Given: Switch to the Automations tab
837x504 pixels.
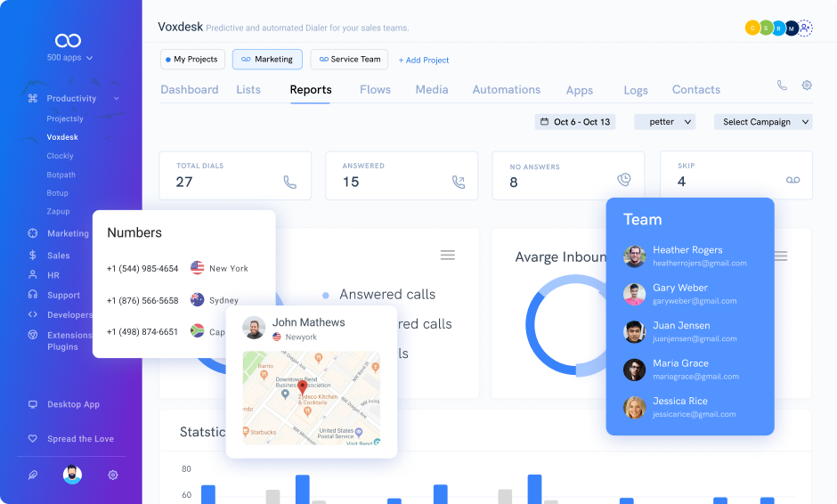Looking at the screenshot, I should tap(506, 90).
